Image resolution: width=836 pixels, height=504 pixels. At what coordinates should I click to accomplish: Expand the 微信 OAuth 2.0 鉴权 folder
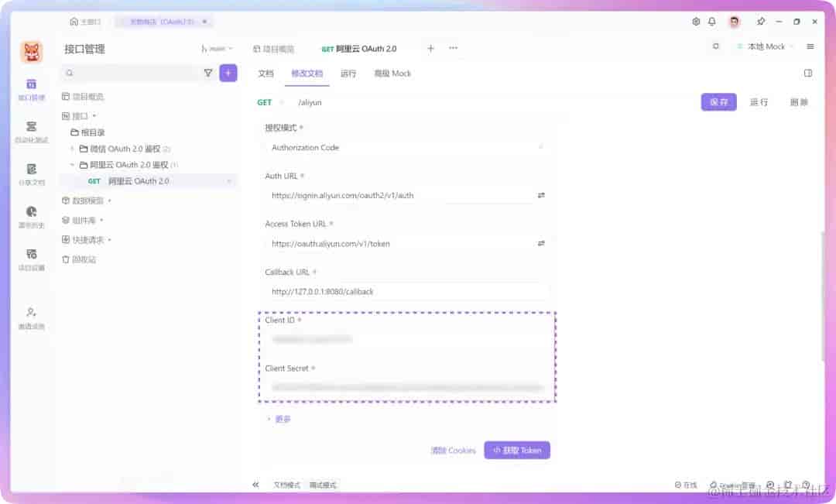(72, 149)
